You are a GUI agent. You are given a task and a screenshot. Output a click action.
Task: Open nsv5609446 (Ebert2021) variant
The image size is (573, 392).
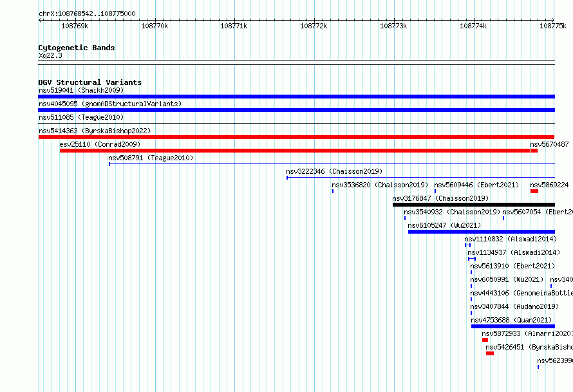[476, 185]
